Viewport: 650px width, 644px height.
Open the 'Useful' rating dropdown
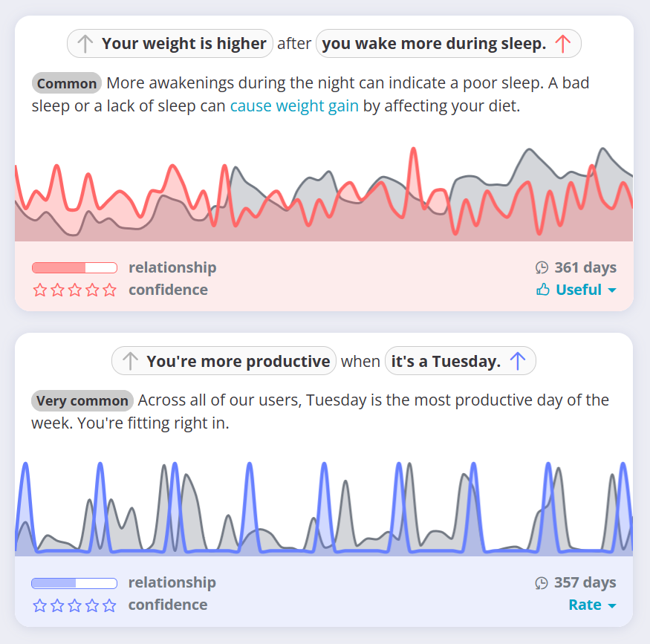point(577,290)
